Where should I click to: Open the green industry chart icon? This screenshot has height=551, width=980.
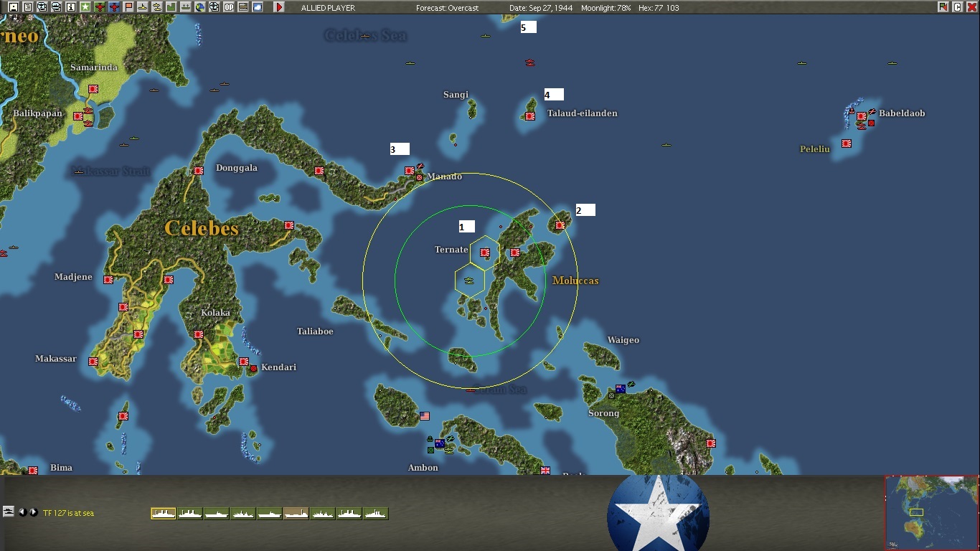click(x=171, y=7)
